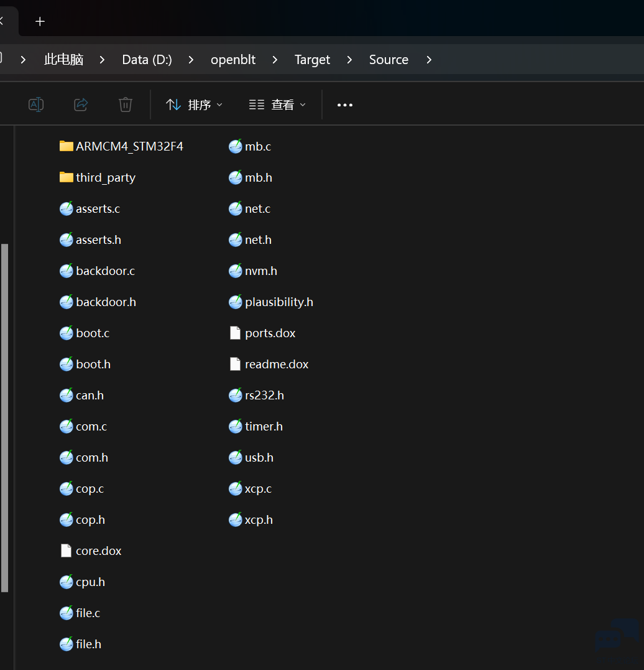Click xcp.h file name
Screen dimensions: 644x670
coord(259,519)
